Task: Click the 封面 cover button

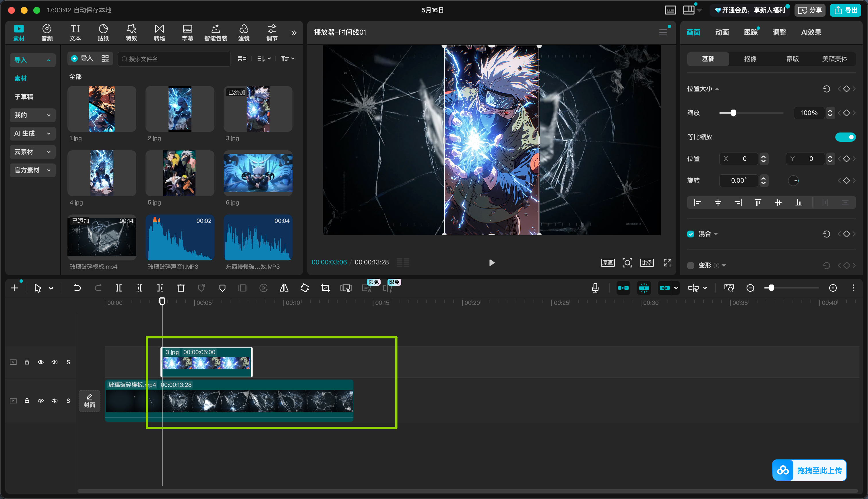Action: (x=90, y=401)
